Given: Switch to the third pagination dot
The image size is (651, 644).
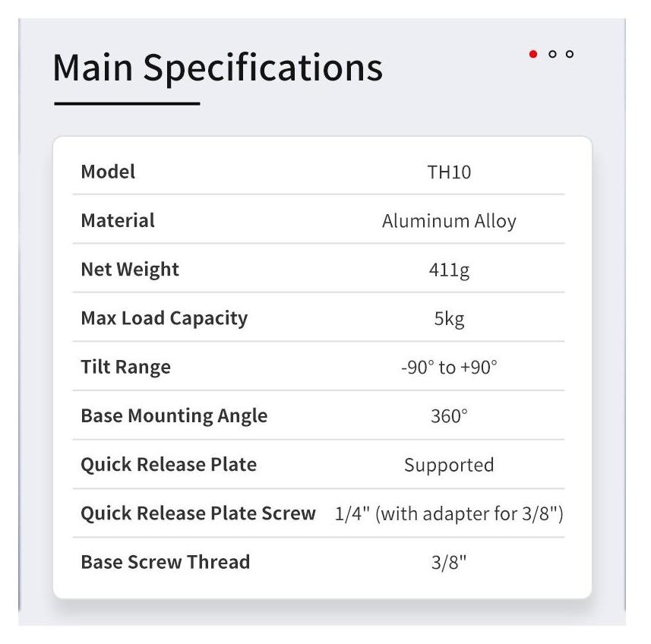Looking at the screenshot, I should point(570,54).
